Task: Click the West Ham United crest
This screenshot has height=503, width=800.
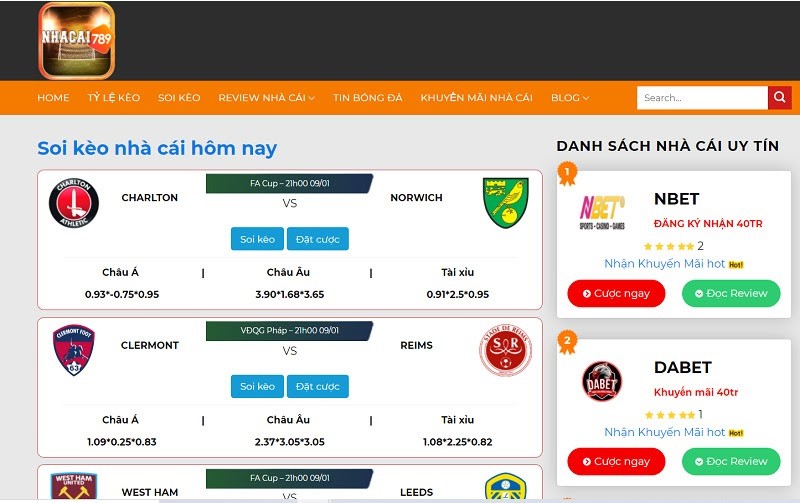Action: click(x=74, y=487)
